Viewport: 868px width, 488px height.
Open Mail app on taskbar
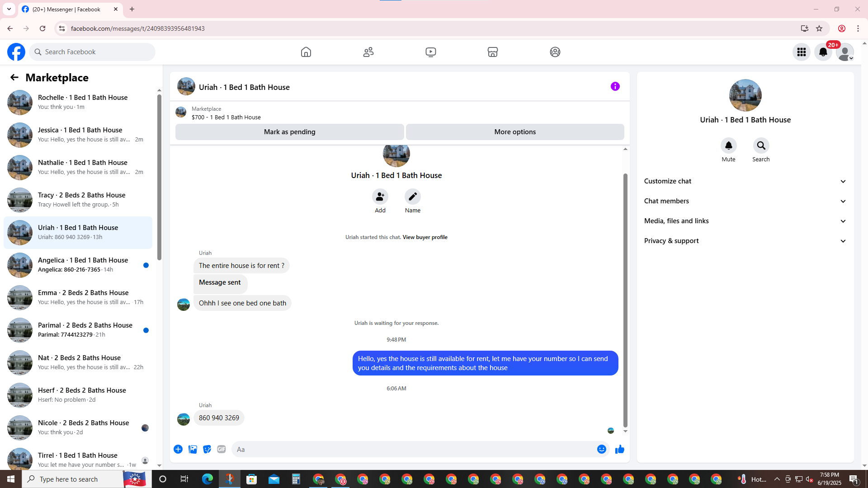(274, 479)
